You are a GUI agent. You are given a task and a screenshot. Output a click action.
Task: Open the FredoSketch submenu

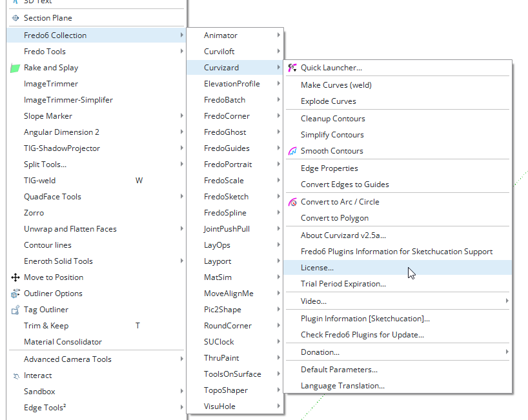point(235,197)
